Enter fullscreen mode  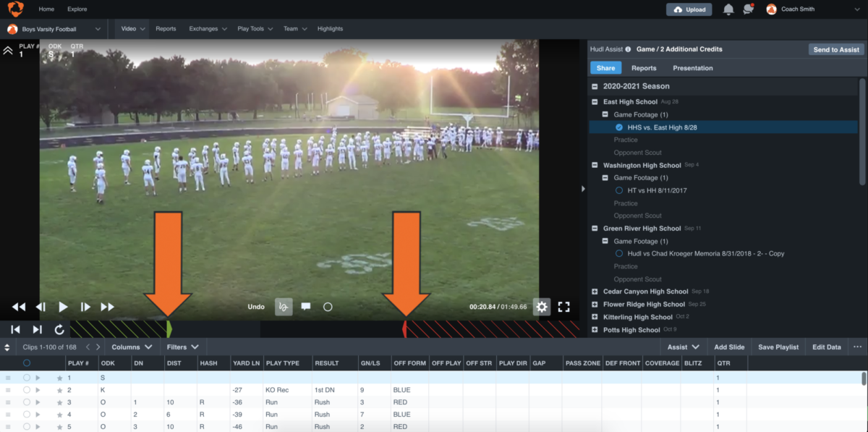coord(563,307)
